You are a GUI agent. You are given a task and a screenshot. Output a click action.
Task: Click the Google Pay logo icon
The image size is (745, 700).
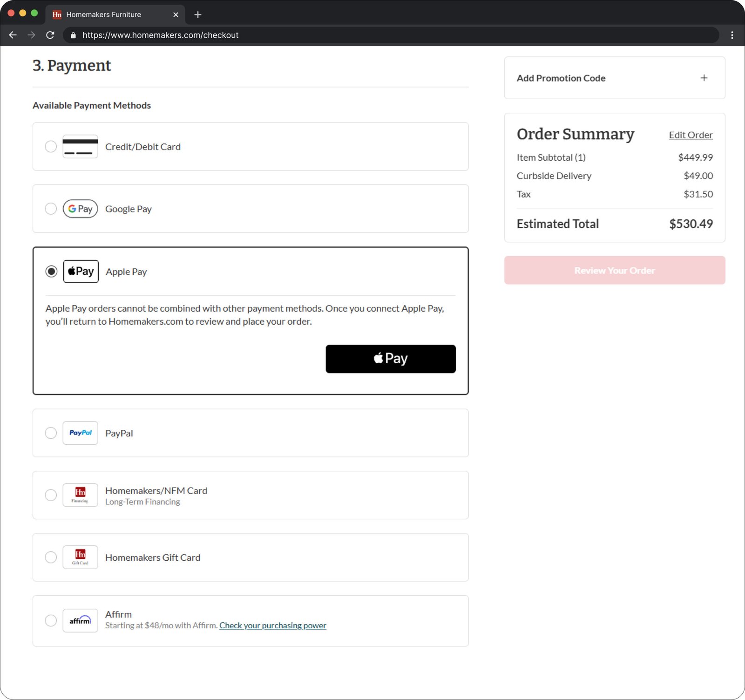[x=80, y=209]
